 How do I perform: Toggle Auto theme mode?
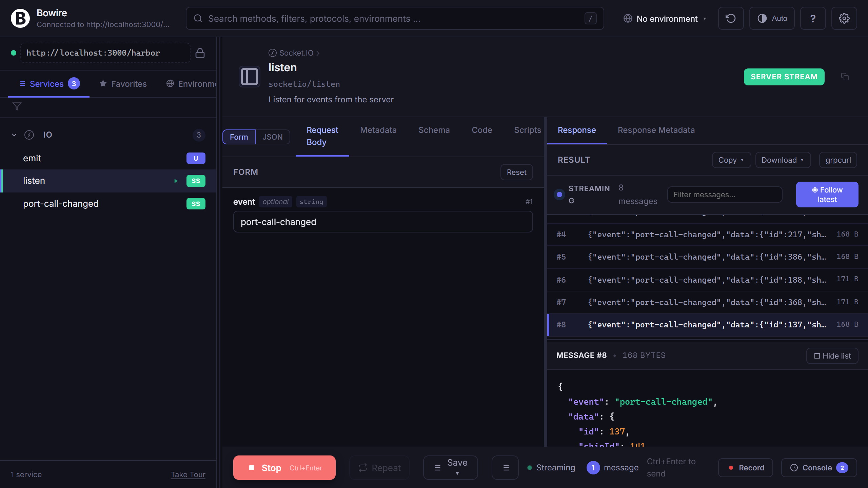pyautogui.click(x=772, y=18)
